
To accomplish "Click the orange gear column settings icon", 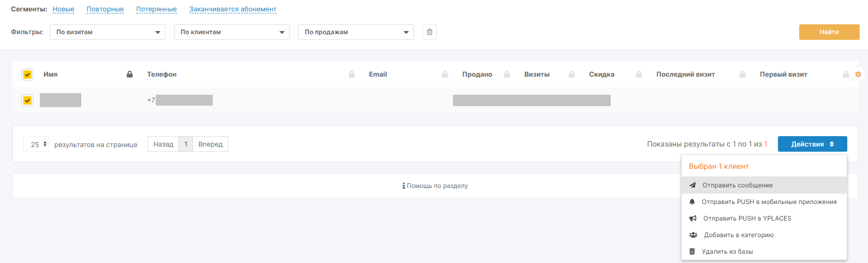I will click(x=858, y=75).
